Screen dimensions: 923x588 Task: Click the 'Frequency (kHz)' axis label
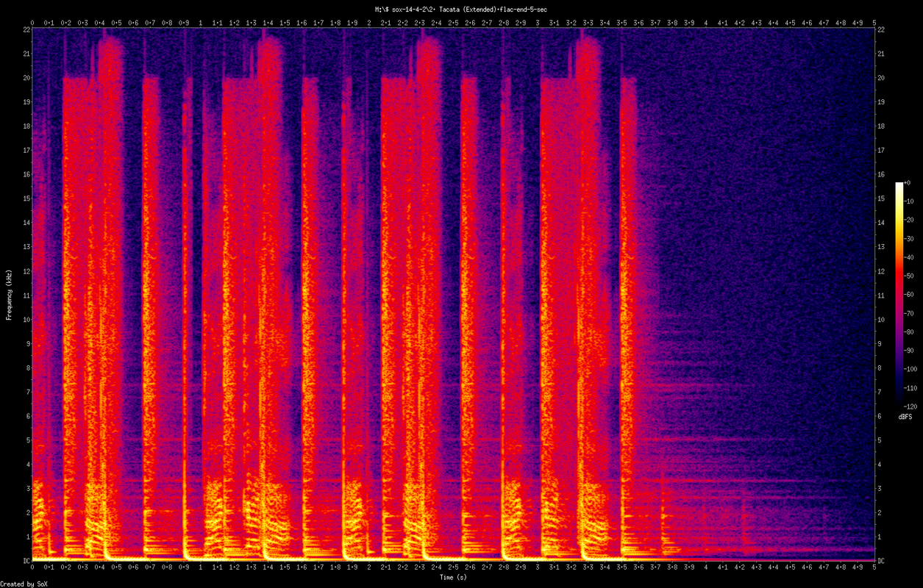click(x=9, y=295)
